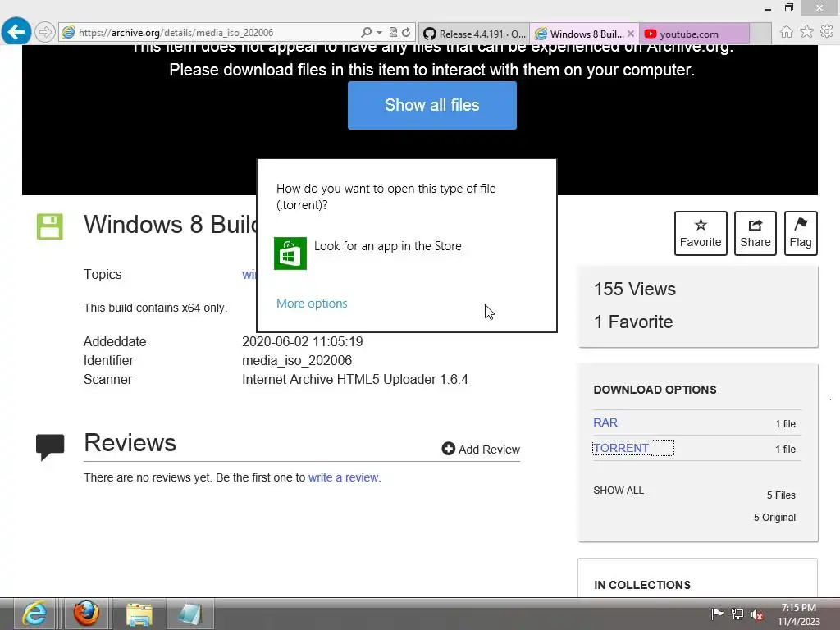Close the Windows 8 Build tab
This screenshot has height=630, width=840.
pyautogui.click(x=631, y=34)
